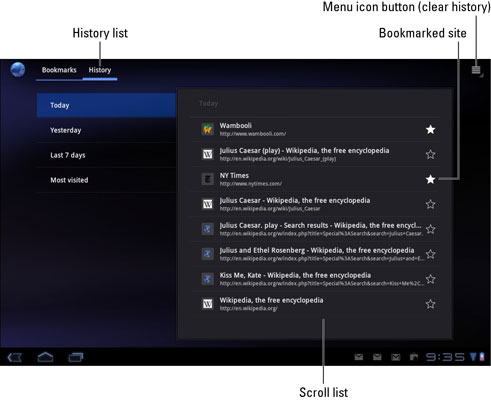Open Kiss Me, Kate - Wikipedia title
491x400 pixels.
coord(295,276)
